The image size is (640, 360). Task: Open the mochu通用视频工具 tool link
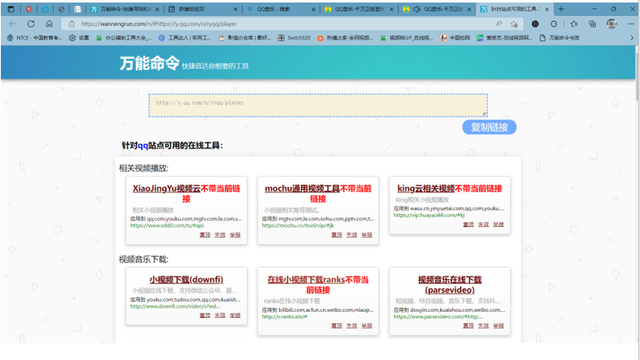click(x=302, y=189)
